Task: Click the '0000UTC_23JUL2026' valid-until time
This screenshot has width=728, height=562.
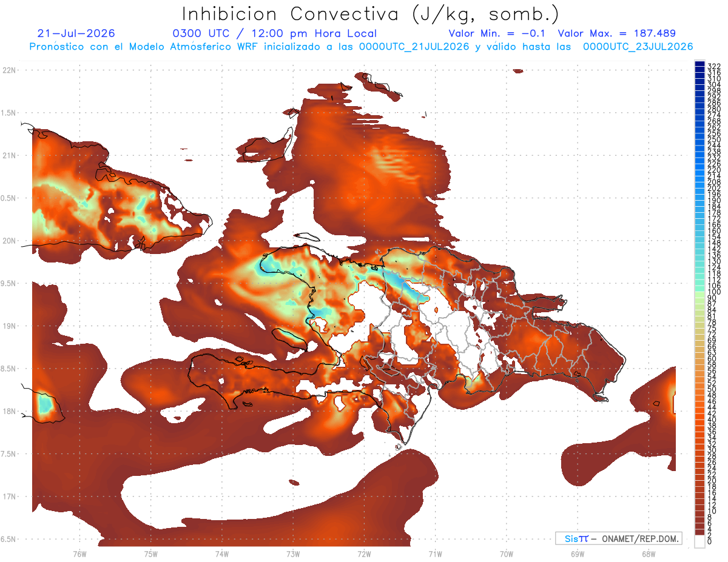Action: tap(638, 47)
